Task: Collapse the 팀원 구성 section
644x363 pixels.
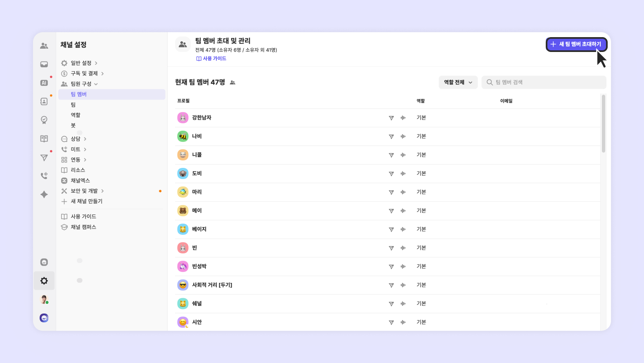Action: coord(81,84)
